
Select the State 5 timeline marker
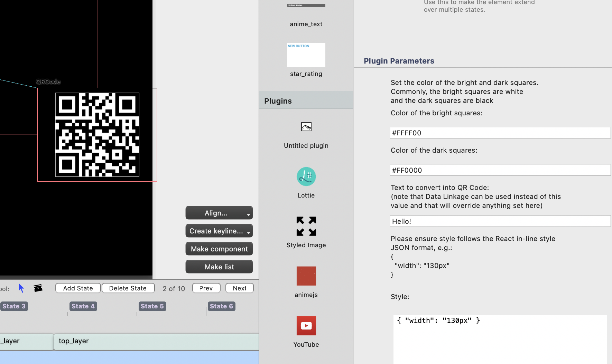click(x=152, y=306)
